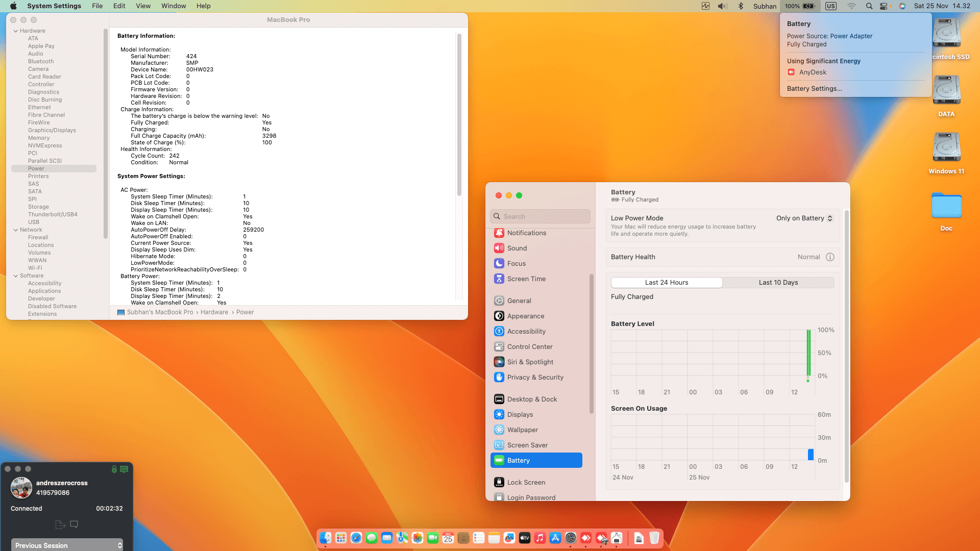
Task: Select Memory in System Information sidebar
Action: pyautogui.click(x=39, y=138)
